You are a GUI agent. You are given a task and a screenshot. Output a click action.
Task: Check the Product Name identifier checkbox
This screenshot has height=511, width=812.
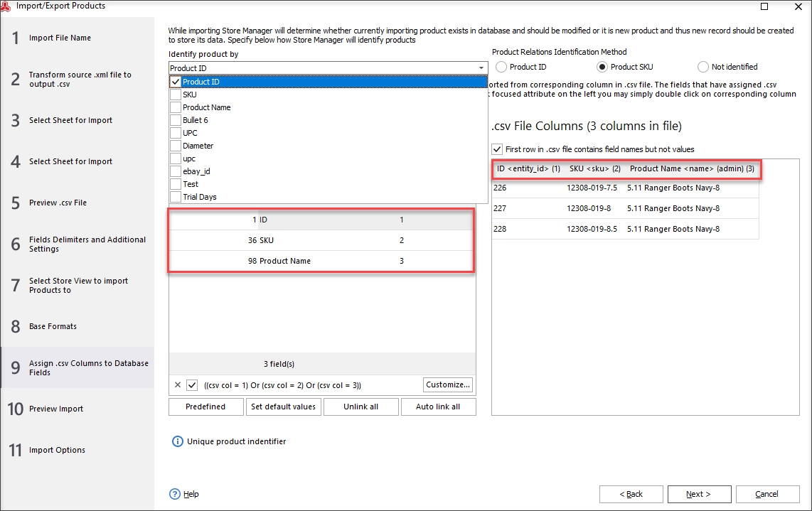point(176,107)
